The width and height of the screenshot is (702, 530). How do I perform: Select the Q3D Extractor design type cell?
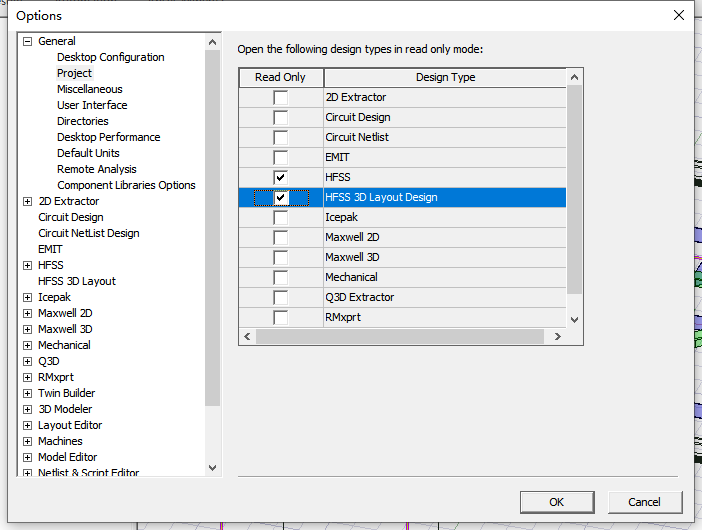445,298
